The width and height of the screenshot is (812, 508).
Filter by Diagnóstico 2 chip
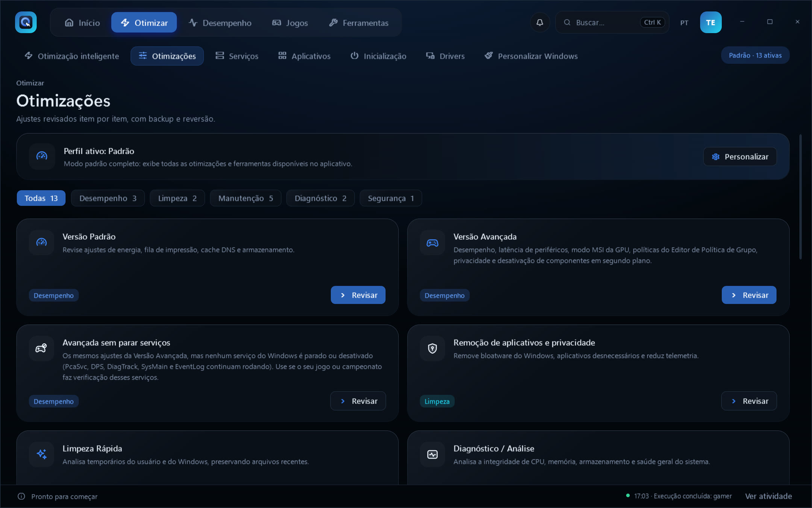320,198
